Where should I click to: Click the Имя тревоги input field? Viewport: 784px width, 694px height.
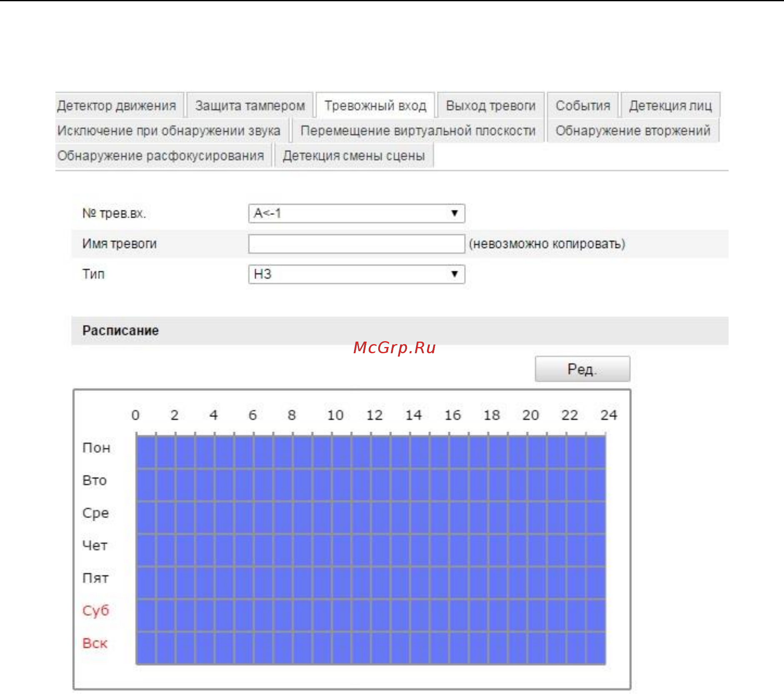point(357,244)
